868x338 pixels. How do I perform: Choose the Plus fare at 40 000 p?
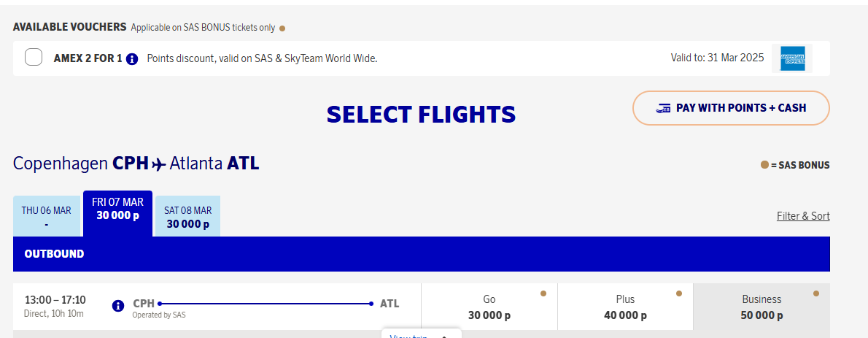[x=625, y=307]
